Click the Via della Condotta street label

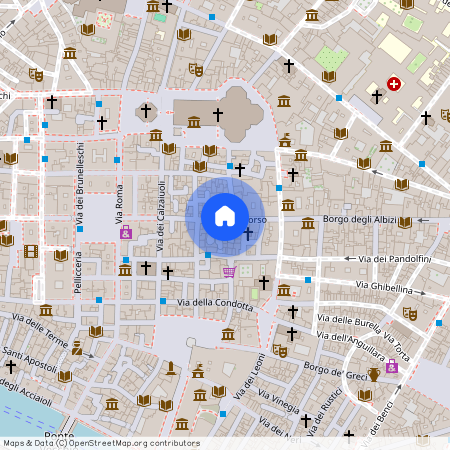click(x=215, y=304)
